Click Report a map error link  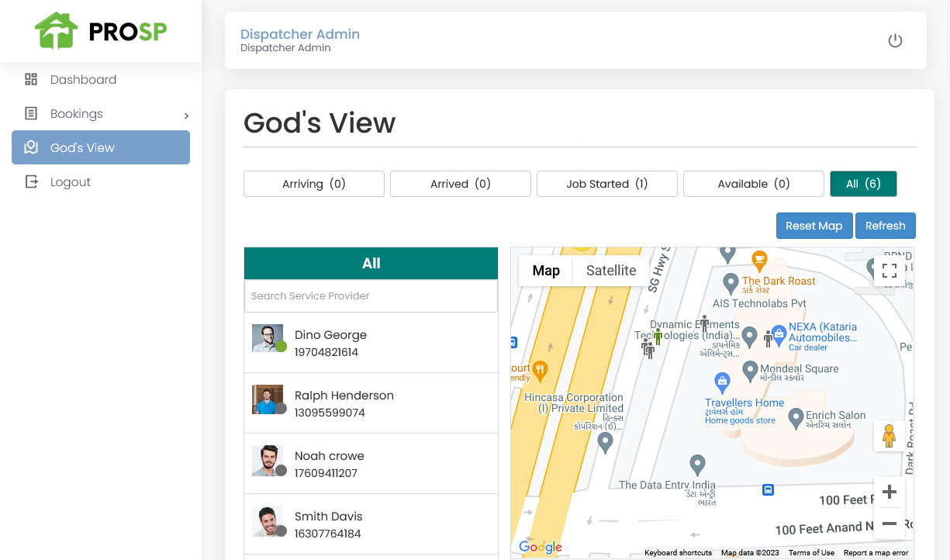(876, 553)
